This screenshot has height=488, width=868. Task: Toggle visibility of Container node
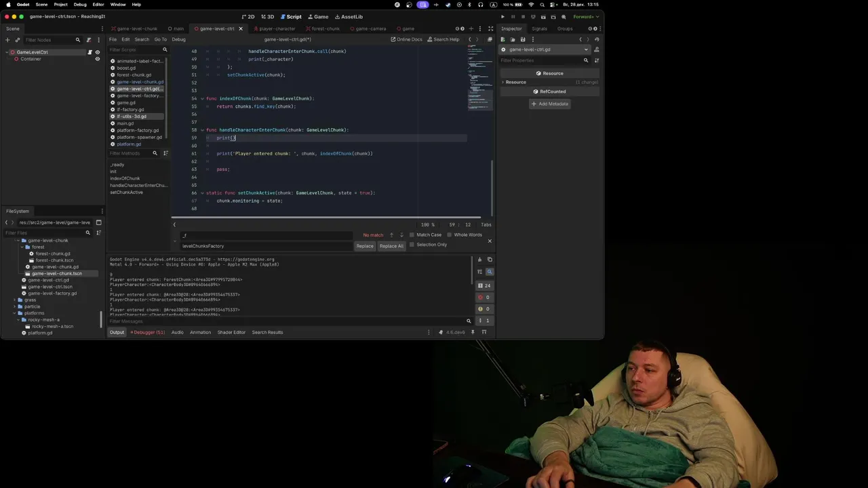[x=97, y=59]
